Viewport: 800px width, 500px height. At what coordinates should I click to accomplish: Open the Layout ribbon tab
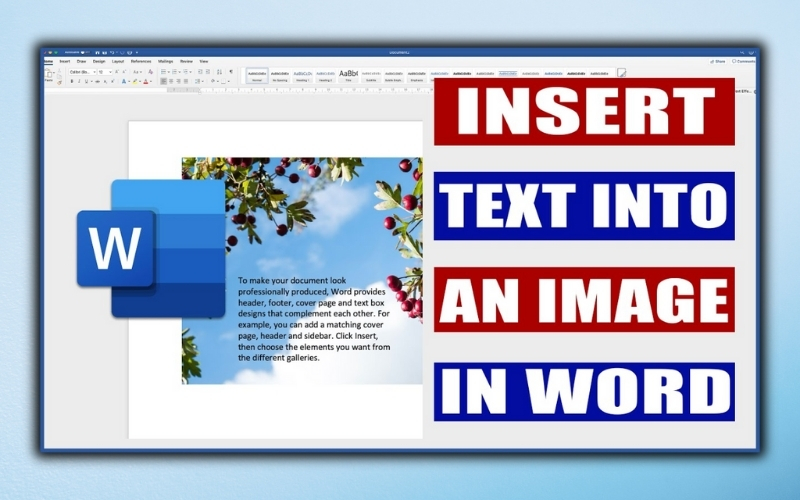[x=118, y=62]
